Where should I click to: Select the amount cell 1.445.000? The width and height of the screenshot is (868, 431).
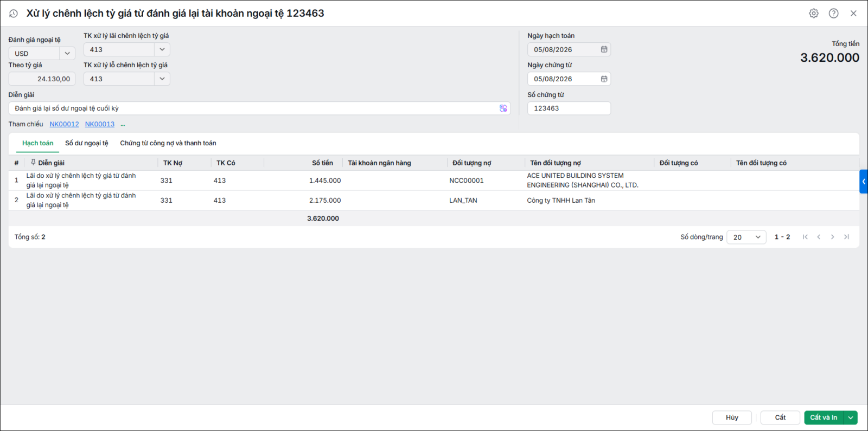coord(325,181)
